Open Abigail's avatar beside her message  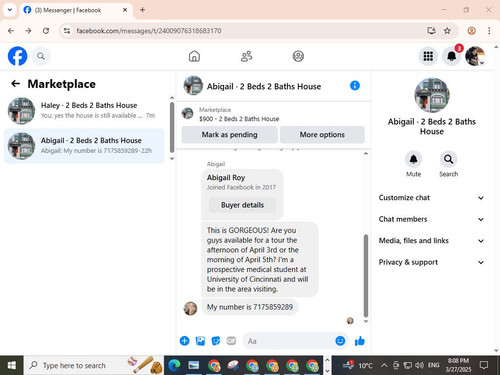(190, 308)
